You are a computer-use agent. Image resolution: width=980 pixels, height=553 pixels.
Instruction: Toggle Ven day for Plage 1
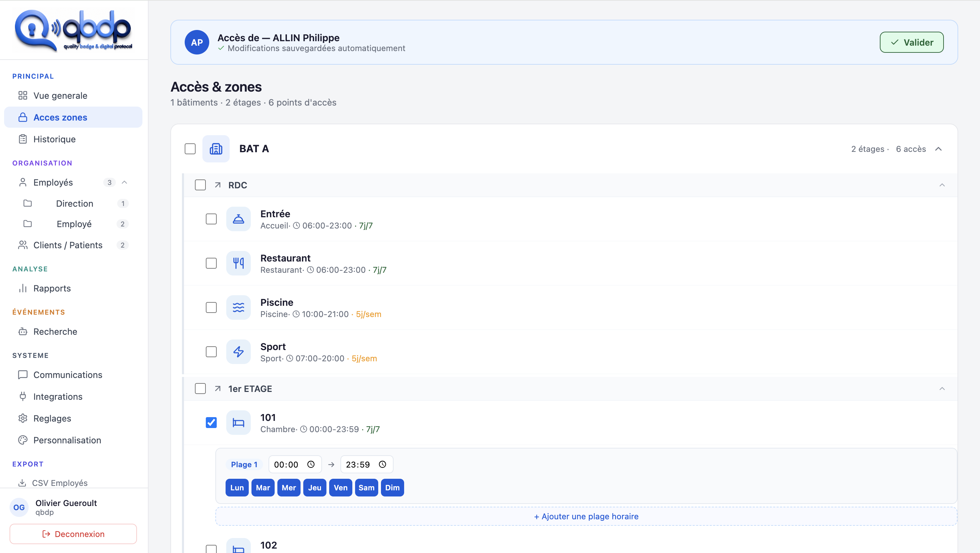coord(340,488)
